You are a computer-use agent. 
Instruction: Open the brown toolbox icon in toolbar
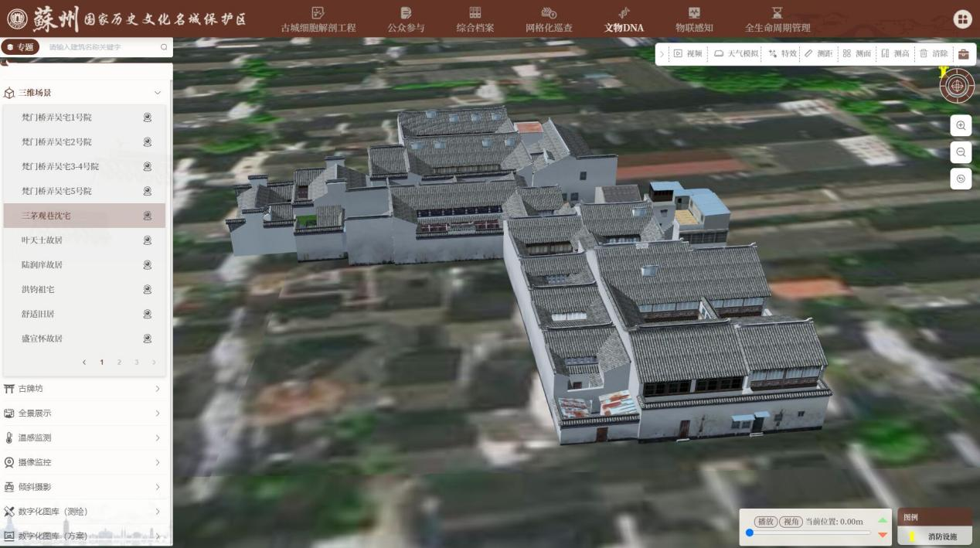click(963, 54)
